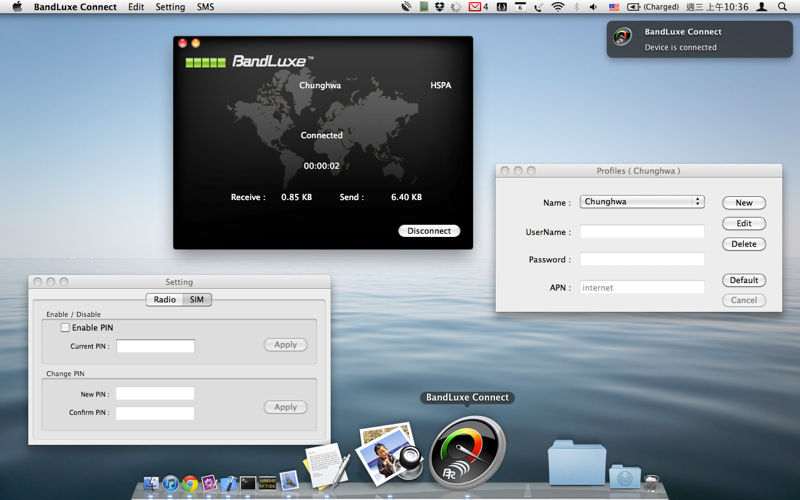Open the Trash in the dock

coord(652,482)
